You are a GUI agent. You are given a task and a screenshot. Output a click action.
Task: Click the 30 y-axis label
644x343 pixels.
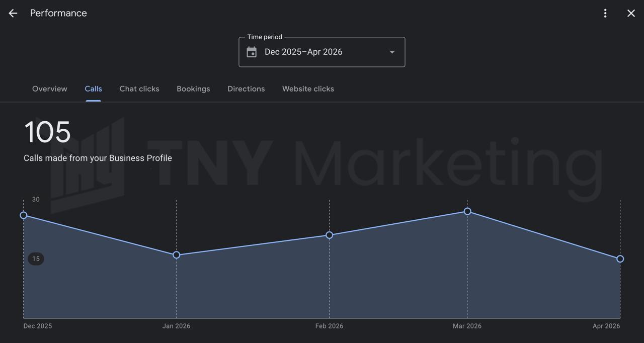[x=36, y=199]
